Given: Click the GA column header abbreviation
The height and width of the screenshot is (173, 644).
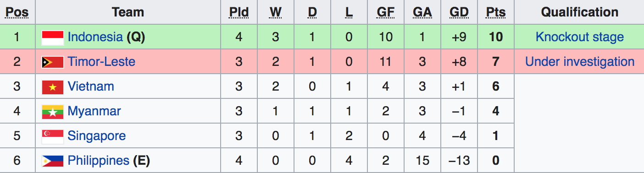Looking at the screenshot, I should point(422,12).
